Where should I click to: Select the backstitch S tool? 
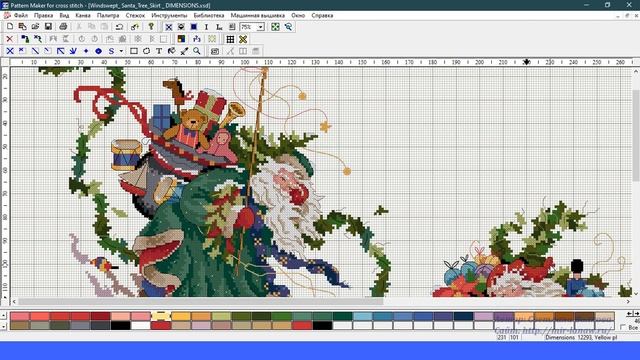[x=111, y=51]
